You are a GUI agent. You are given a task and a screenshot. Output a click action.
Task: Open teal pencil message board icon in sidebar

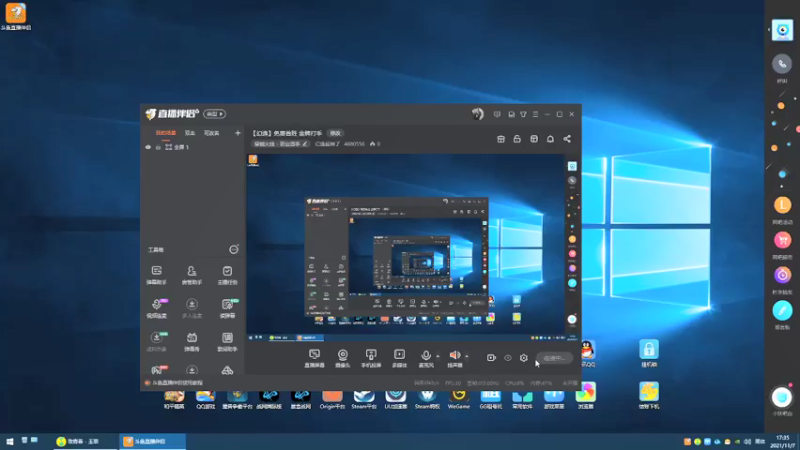tap(782, 310)
